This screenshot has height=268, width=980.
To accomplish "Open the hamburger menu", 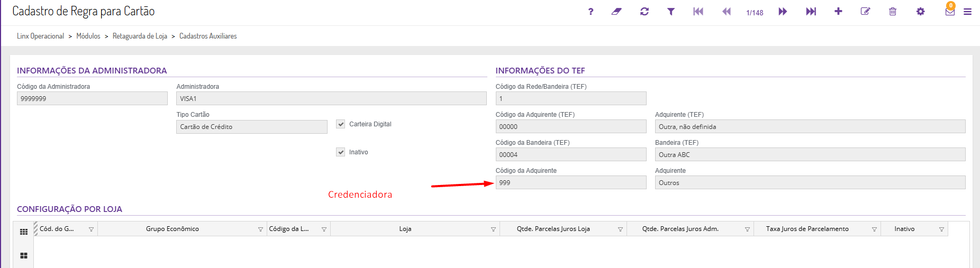I will click(967, 12).
